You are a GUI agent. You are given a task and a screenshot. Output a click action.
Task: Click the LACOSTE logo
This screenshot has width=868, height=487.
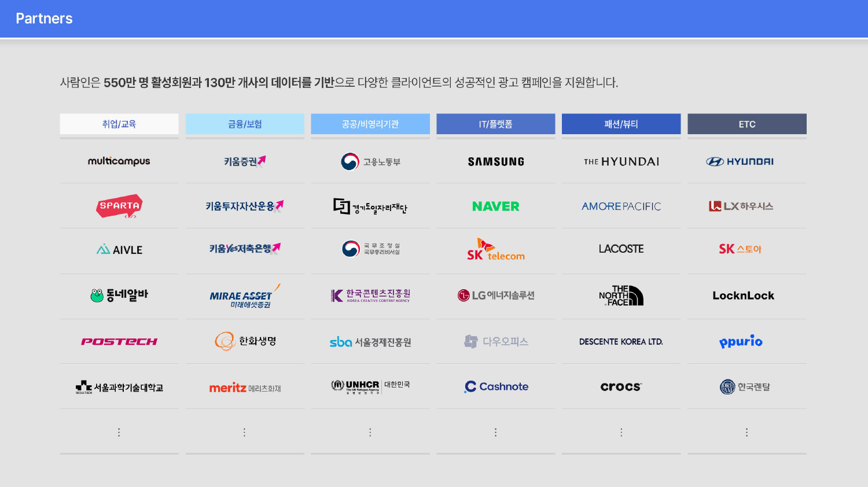tap(621, 249)
